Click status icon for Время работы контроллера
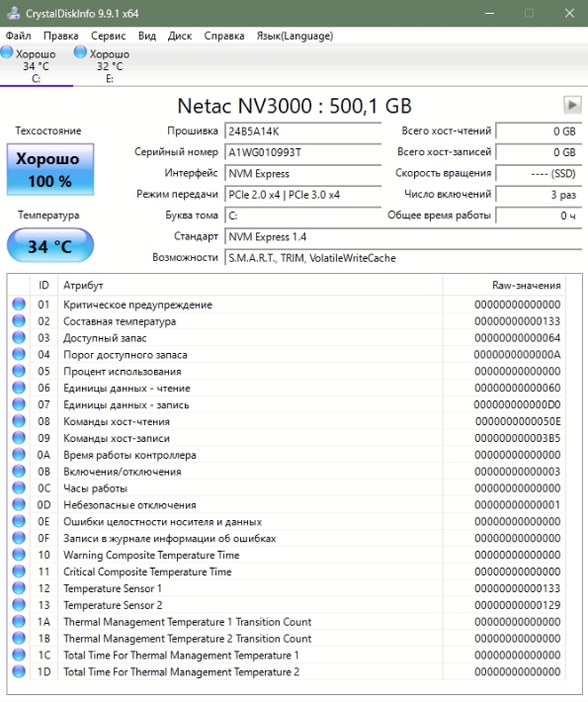Screen dimensions: 588x702 19,454
